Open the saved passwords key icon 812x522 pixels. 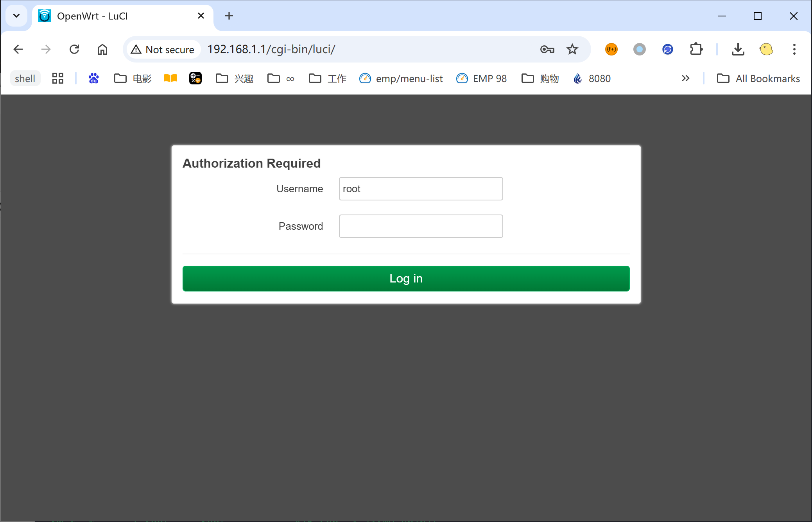point(547,49)
